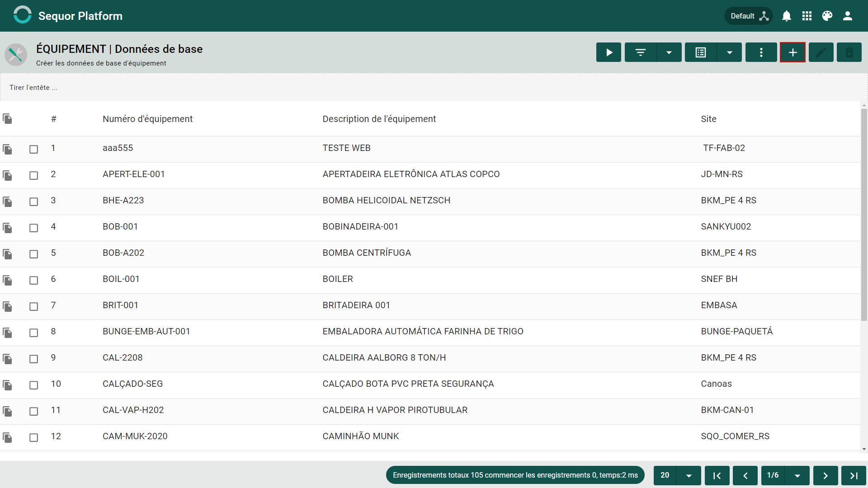Image resolution: width=868 pixels, height=488 pixels.
Task: Sort by the Site column header
Action: (x=708, y=119)
